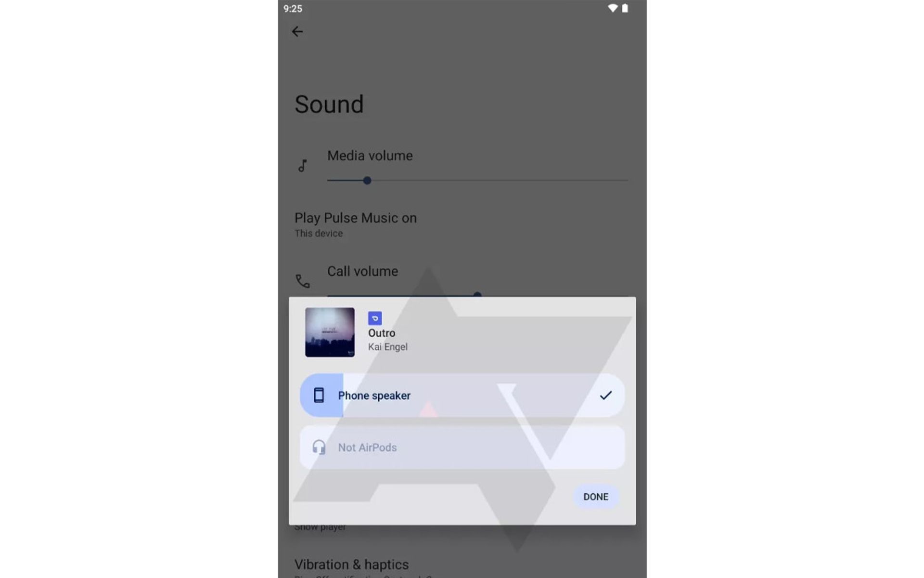Navigate back using the back arrow
This screenshot has width=924, height=578.
(x=297, y=31)
